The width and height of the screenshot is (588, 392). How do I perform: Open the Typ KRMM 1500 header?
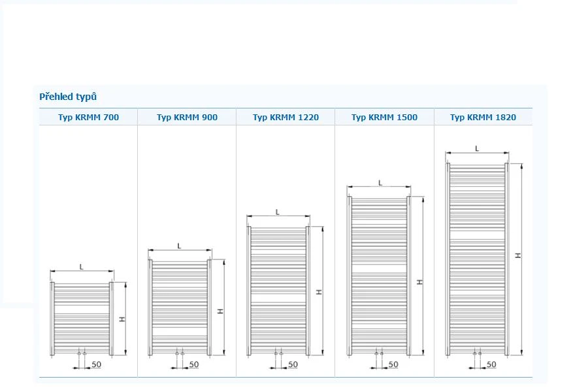point(384,118)
